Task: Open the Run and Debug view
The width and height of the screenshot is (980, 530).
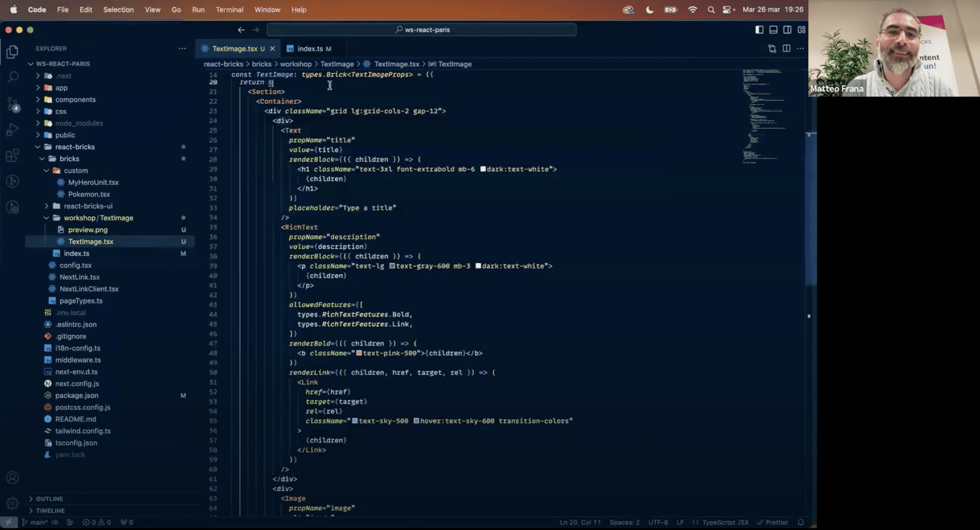Action: pos(13,130)
